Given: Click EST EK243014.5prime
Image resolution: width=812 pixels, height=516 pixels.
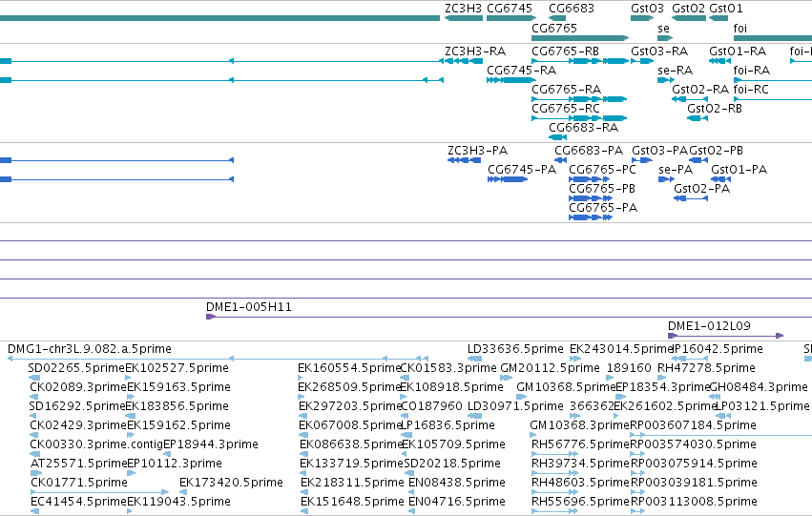Looking at the screenshot, I should pos(575,358).
